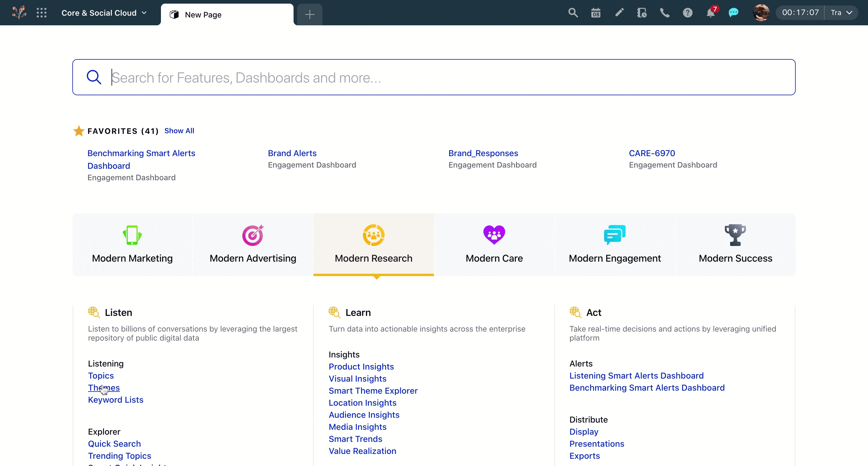Focus the Search for Features input field
868x466 pixels.
tap(434, 77)
